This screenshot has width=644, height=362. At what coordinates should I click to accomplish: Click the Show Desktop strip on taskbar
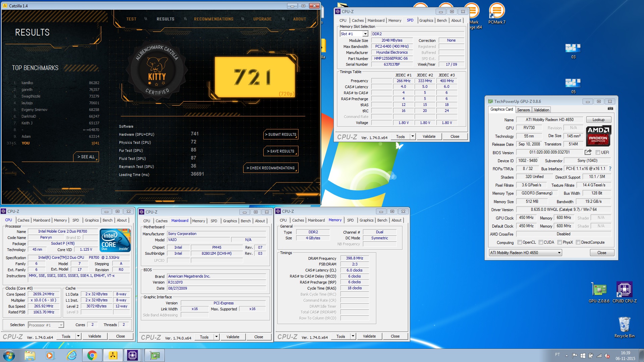tap(641, 355)
